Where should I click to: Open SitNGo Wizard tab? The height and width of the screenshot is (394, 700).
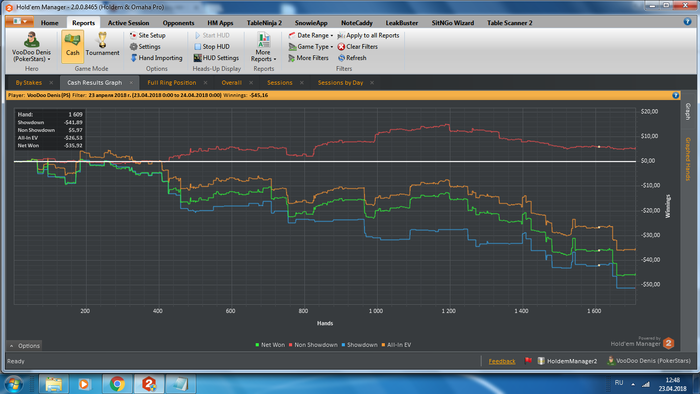click(x=453, y=23)
